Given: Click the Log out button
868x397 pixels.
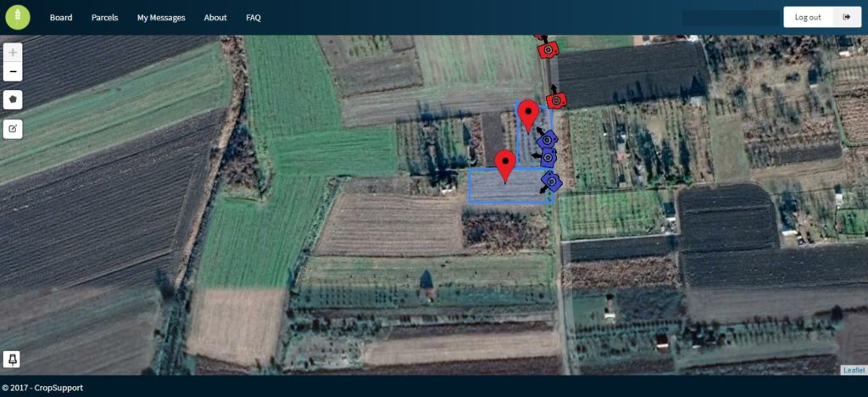Looking at the screenshot, I should (808, 17).
